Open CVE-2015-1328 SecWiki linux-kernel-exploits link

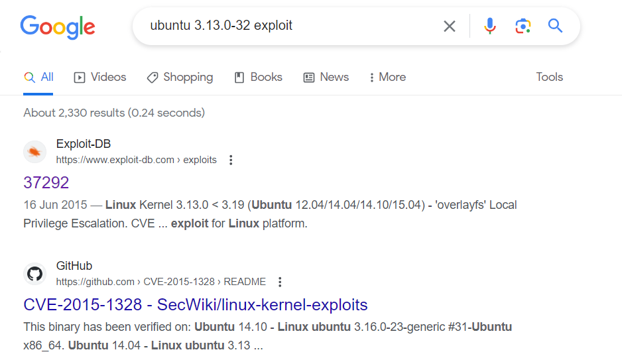pyautogui.click(x=195, y=305)
